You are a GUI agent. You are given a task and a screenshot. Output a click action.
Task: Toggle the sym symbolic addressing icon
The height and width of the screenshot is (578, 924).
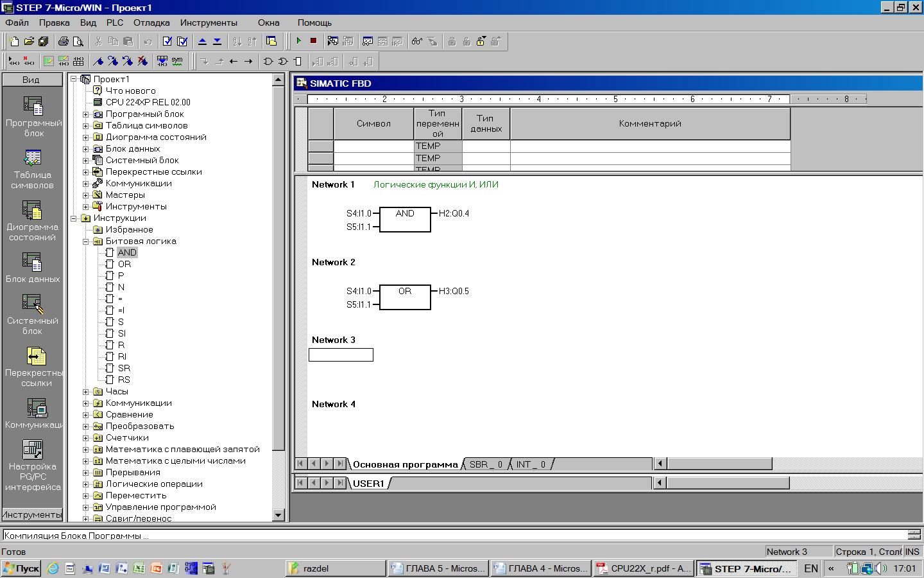tap(177, 61)
